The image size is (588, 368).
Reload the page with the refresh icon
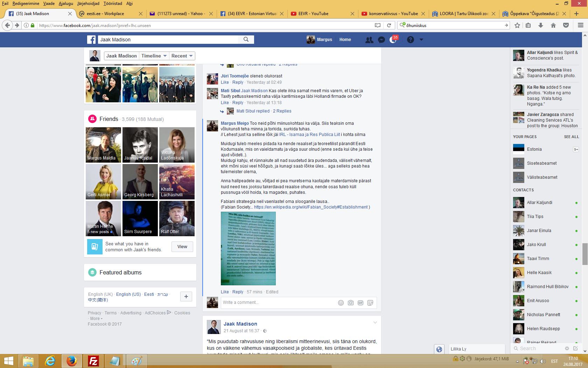(389, 25)
